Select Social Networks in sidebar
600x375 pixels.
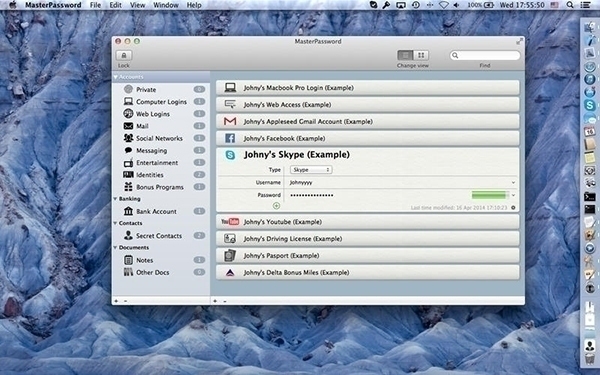point(159,138)
